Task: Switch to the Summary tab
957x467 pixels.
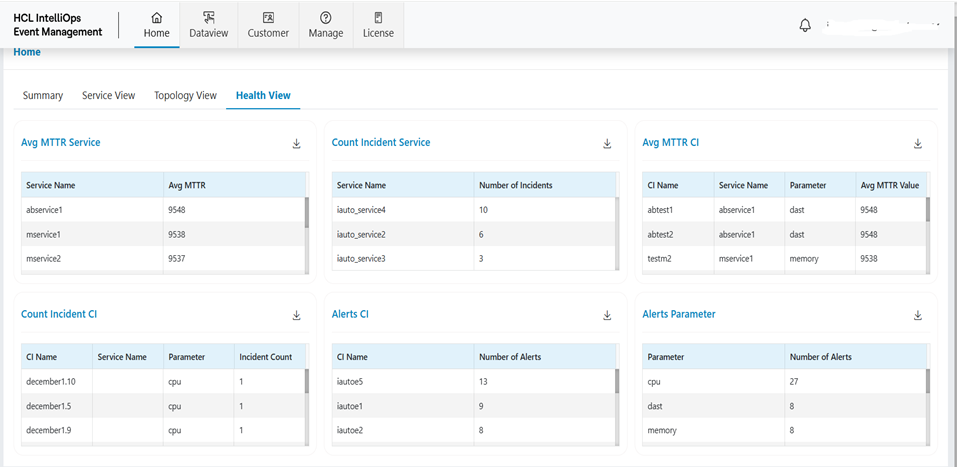Action: tap(43, 96)
